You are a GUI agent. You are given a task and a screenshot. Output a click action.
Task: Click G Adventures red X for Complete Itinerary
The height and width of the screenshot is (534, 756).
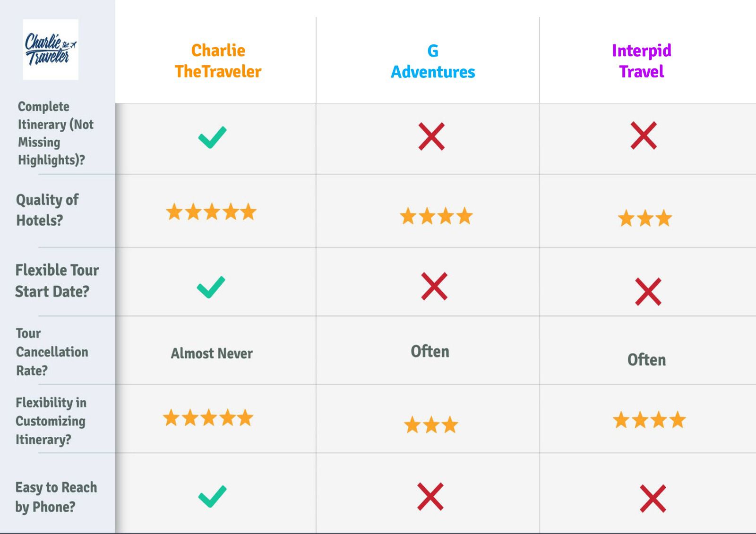pyautogui.click(x=431, y=136)
